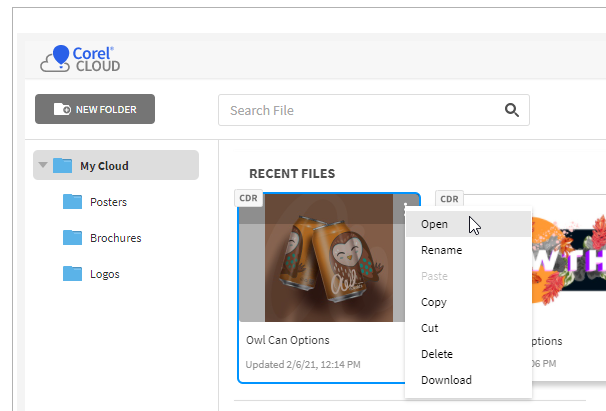Viewport: 606px width, 411px height.
Task: Choose Download from the context menu
Action: click(468, 380)
